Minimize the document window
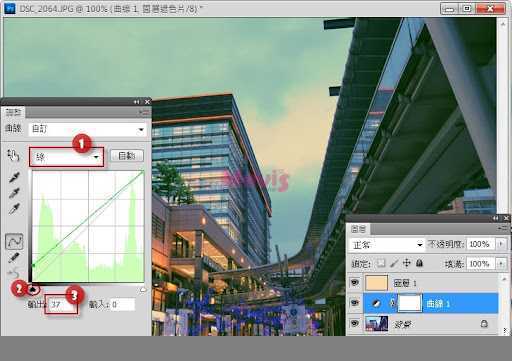The height and width of the screenshot is (361, 512). (x=450, y=9)
